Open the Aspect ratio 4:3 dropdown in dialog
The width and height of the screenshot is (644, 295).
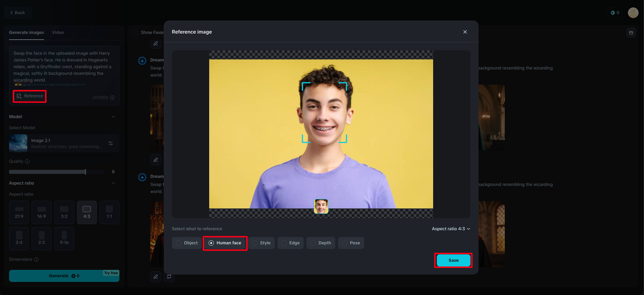click(x=451, y=229)
